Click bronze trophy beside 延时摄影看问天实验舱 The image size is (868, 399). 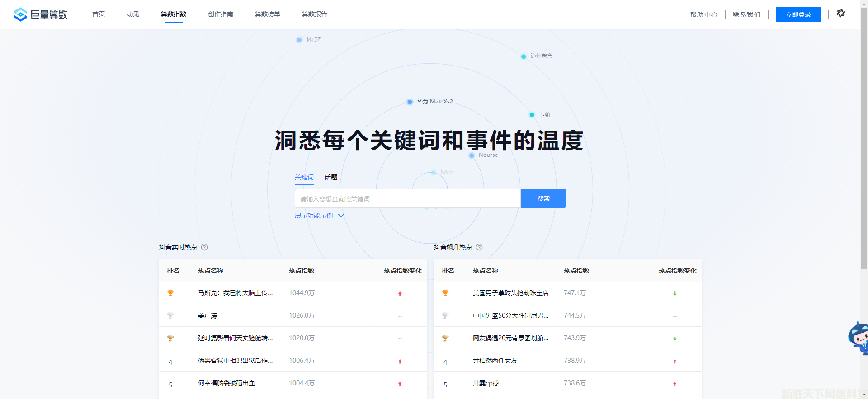[170, 338]
